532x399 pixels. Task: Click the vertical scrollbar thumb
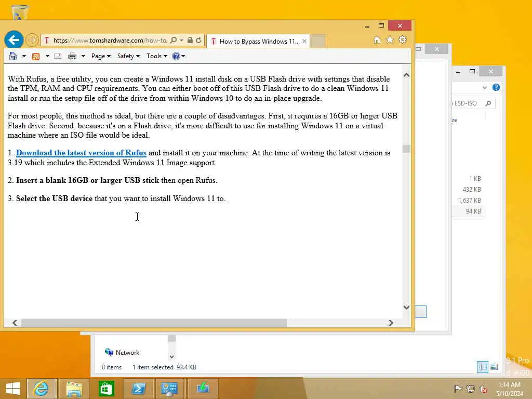click(406, 149)
